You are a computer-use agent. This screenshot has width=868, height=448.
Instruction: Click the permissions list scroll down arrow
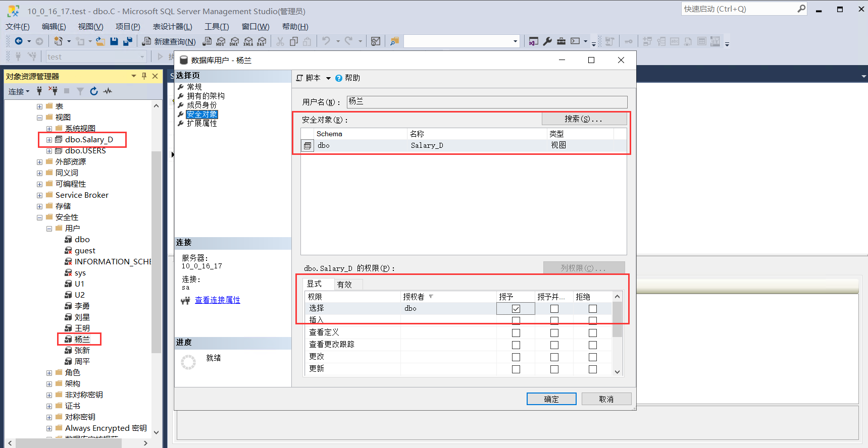tap(617, 372)
